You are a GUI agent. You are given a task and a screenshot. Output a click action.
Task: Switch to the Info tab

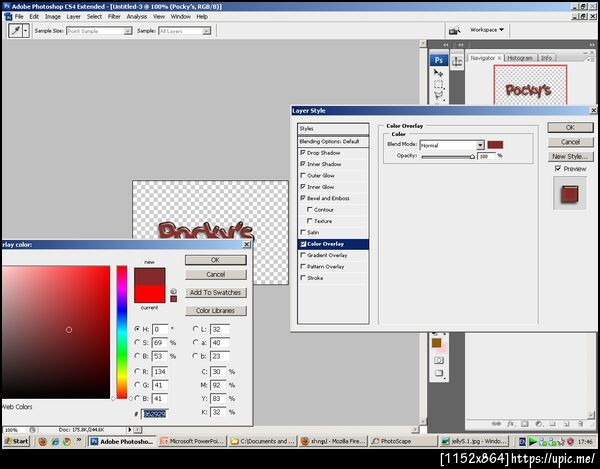coord(546,58)
